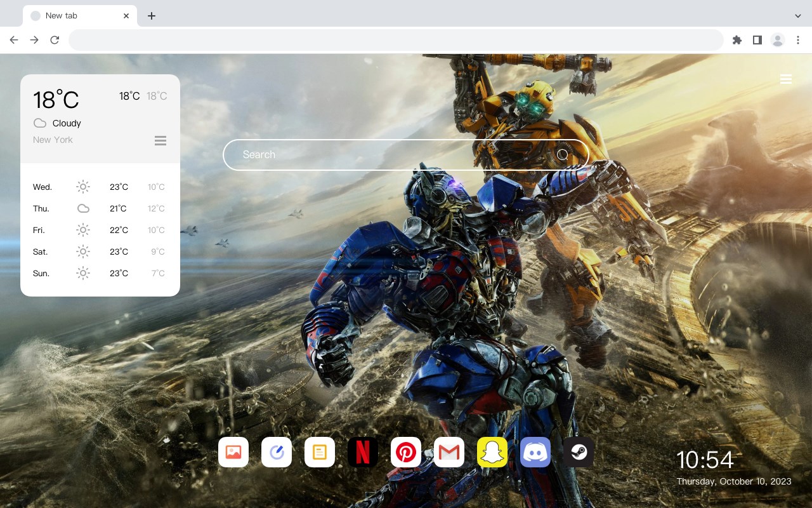This screenshot has width=812, height=508.
Task: Open the Discord shortcut icon
Action: coord(535,452)
